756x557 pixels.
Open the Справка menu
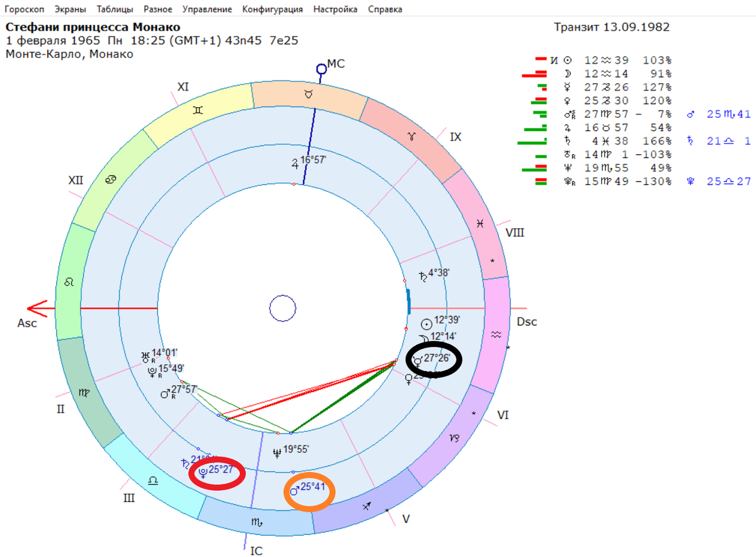pos(385,9)
